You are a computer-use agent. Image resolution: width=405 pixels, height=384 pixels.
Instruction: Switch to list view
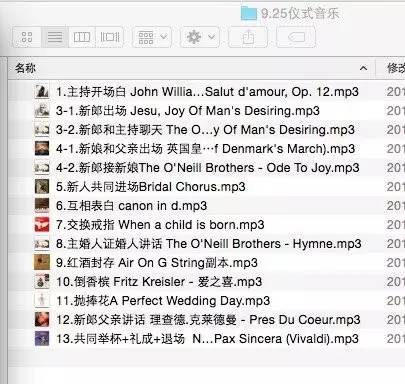55,37
